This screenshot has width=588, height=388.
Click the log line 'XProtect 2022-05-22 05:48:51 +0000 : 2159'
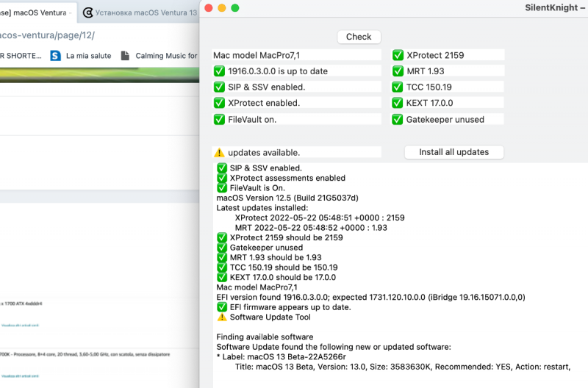click(320, 218)
